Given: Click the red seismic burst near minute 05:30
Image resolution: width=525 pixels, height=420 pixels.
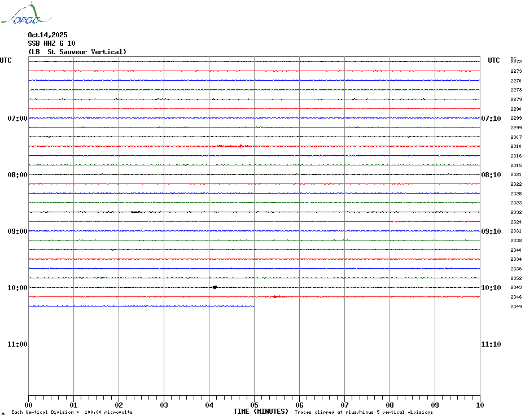Looking at the screenshot, I should tap(275, 296).
